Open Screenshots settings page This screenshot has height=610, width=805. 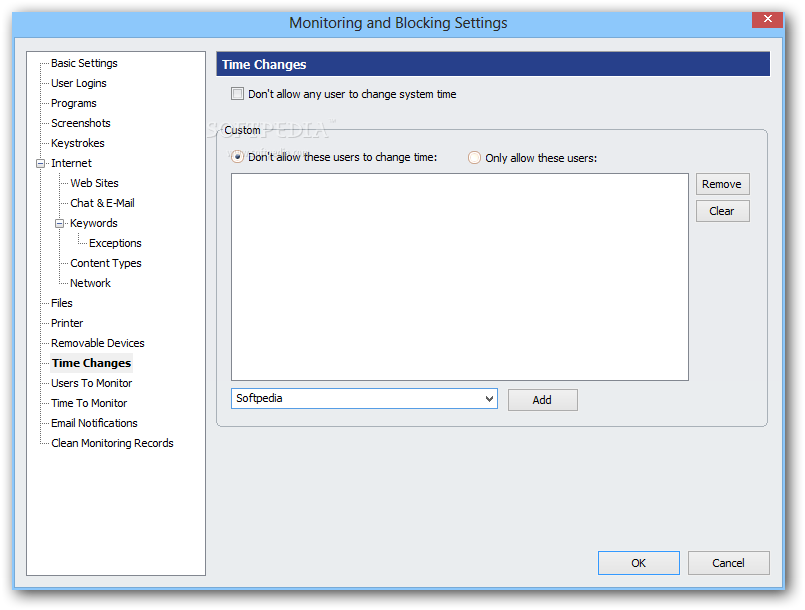click(x=81, y=123)
